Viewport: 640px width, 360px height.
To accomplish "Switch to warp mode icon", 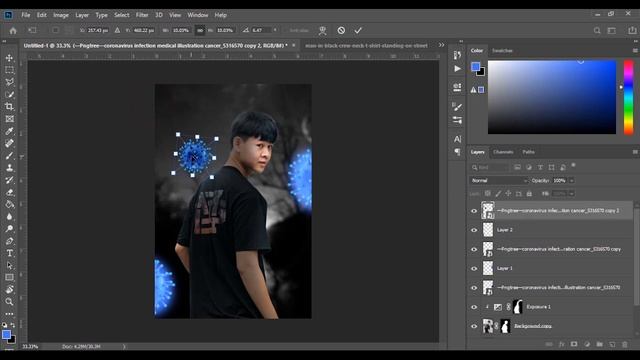I will click(322, 30).
